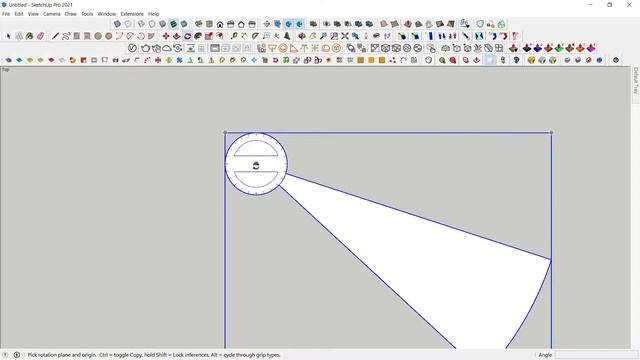
Task: Select the Follow Me tool
Action: (198, 36)
